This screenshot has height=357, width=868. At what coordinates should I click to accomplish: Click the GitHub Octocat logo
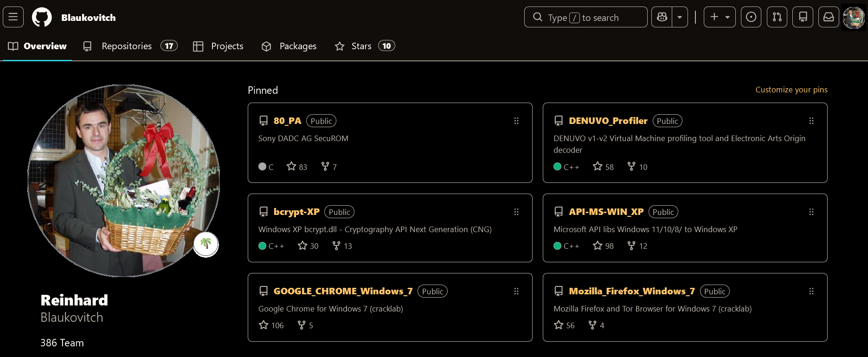(x=42, y=17)
